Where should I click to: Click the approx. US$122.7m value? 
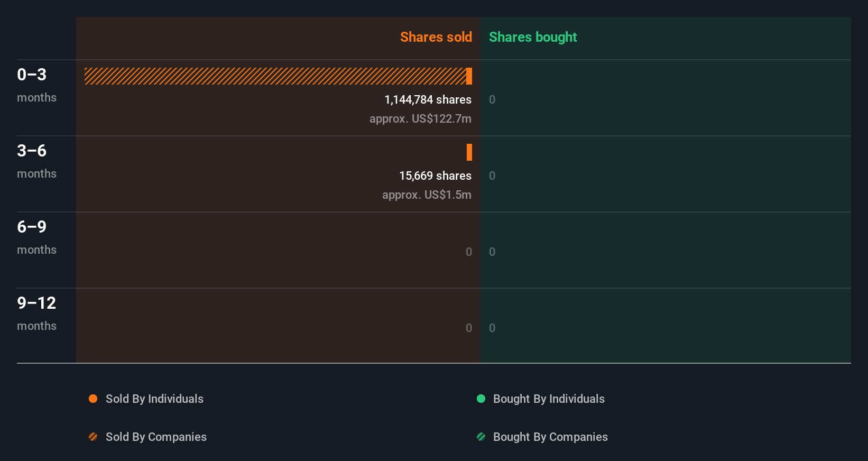[x=420, y=118]
